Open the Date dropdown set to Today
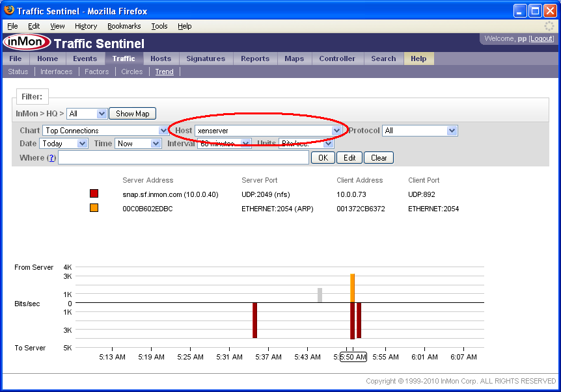Screen dimensions: 561x392 (64, 144)
